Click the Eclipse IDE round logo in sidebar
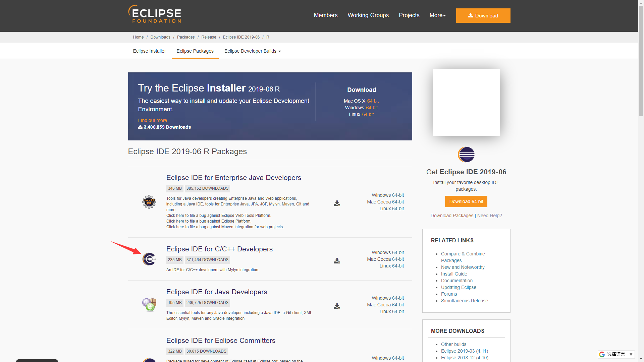The width and height of the screenshot is (644, 362). point(466,155)
